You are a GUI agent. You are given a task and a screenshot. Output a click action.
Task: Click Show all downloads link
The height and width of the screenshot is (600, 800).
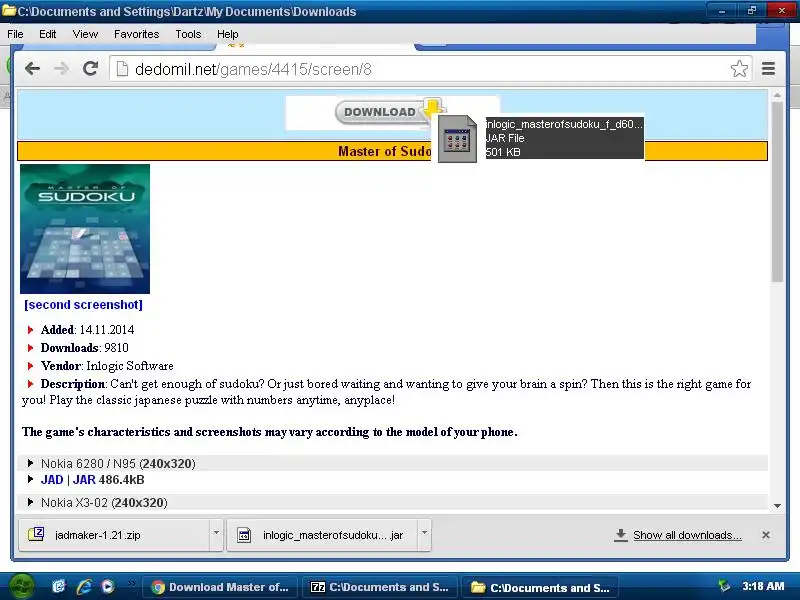pyautogui.click(x=687, y=535)
